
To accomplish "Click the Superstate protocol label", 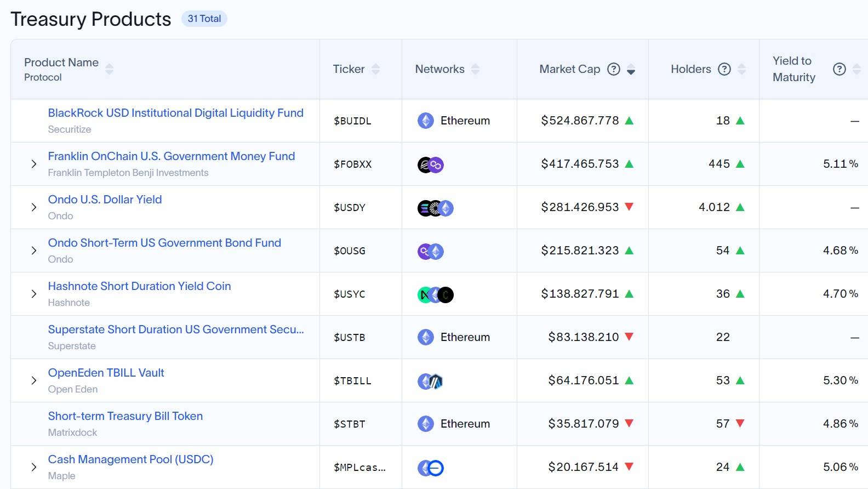I will click(x=72, y=346).
